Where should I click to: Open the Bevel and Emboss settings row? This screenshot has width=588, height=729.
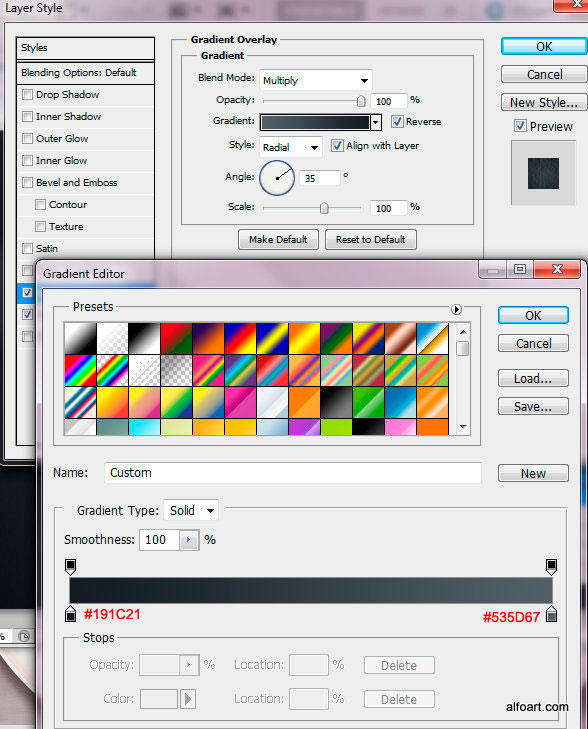[x=85, y=182]
